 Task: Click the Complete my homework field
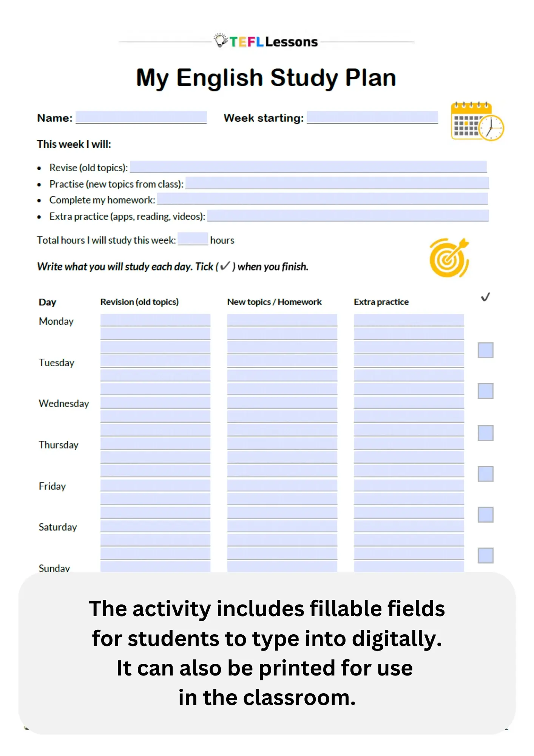coord(322,199)
